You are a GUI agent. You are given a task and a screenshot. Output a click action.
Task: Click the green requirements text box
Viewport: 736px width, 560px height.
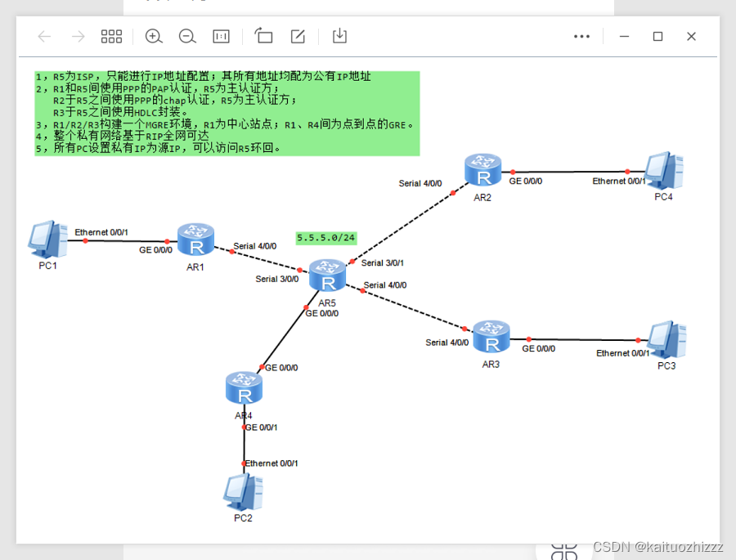point(227,113)
